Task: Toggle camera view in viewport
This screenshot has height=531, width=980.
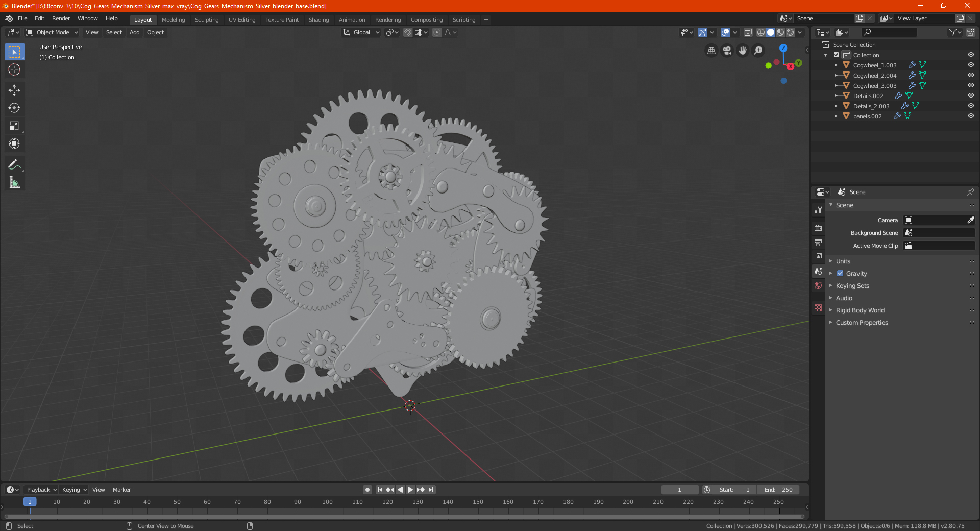Action: click(x=727, y=51)
